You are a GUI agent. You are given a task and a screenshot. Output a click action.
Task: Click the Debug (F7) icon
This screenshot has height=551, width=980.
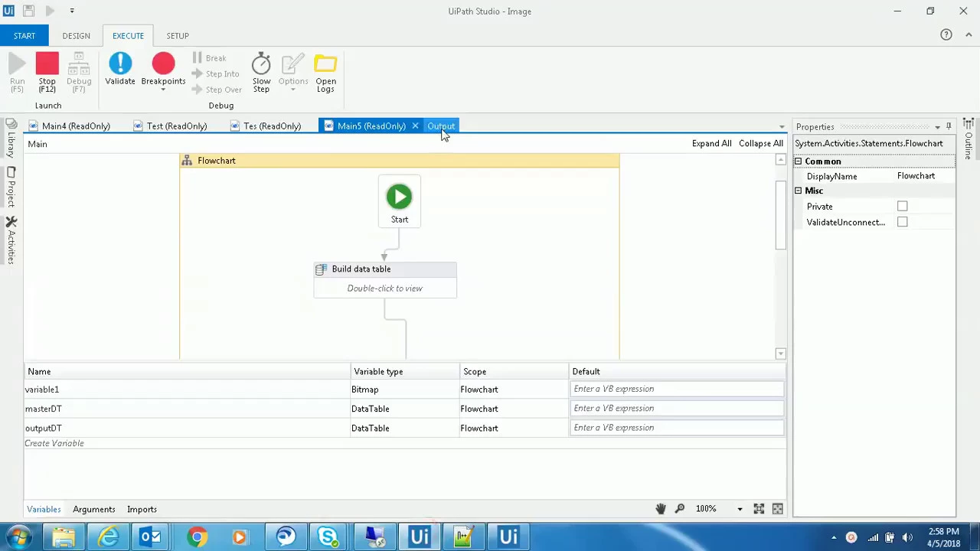[x=79, y=64]
